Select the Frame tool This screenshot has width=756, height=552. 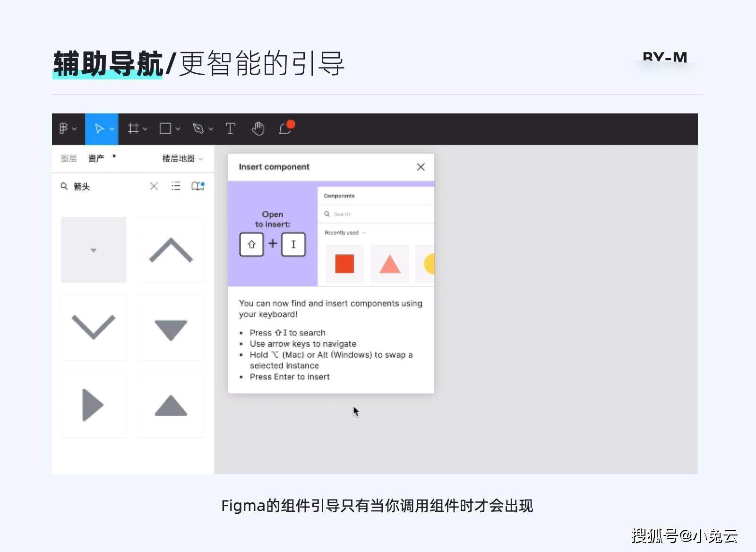point(134,129)
